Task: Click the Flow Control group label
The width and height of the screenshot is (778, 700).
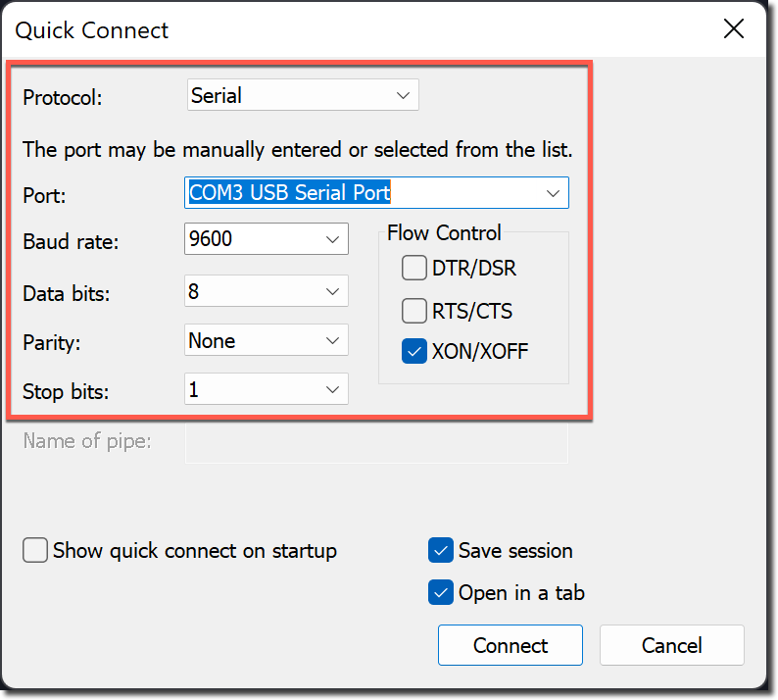Action: [444, 233]
